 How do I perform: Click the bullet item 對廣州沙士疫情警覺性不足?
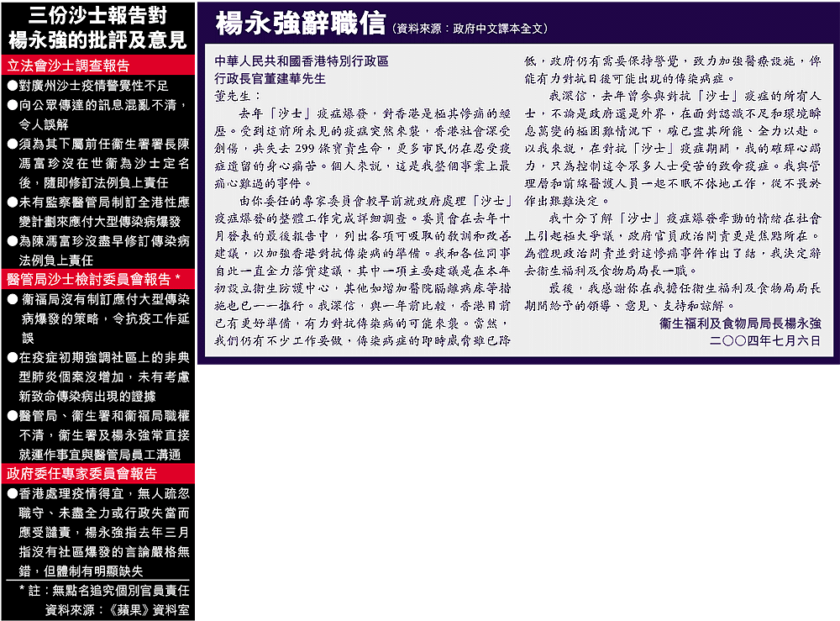pyautogui.click(x=92, y=86)
